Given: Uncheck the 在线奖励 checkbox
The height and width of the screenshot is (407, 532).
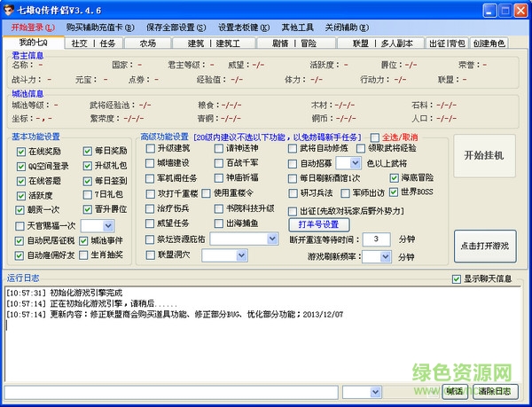Looking at the screenshot, I should [x=21, y=151].
